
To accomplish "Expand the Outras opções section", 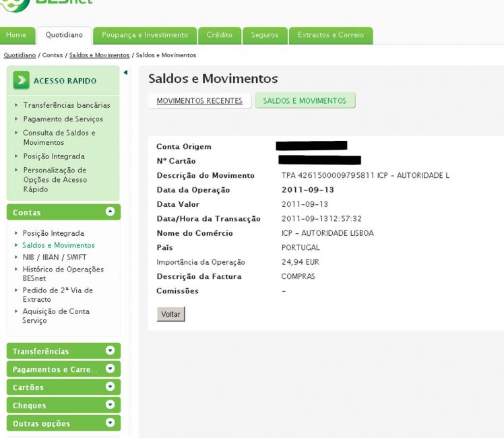I will pos(110,423).
